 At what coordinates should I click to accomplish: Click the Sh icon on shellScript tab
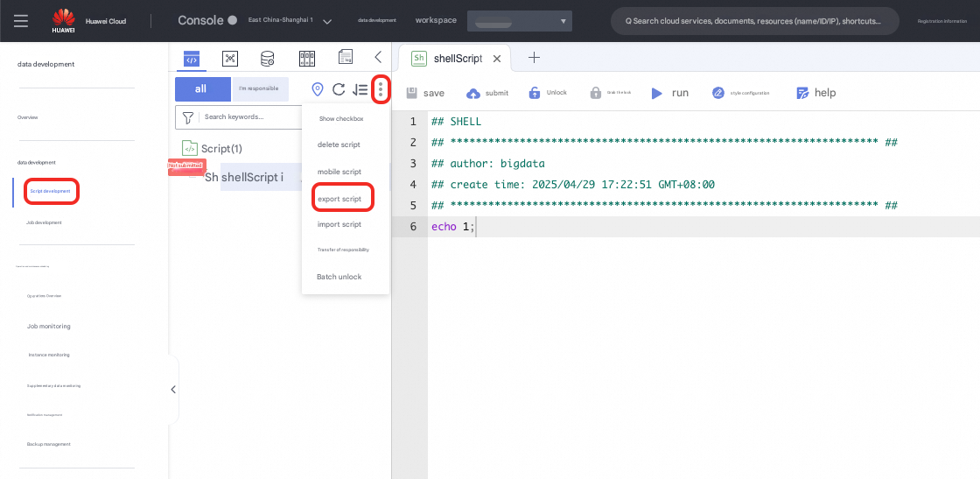click(419, 58)
